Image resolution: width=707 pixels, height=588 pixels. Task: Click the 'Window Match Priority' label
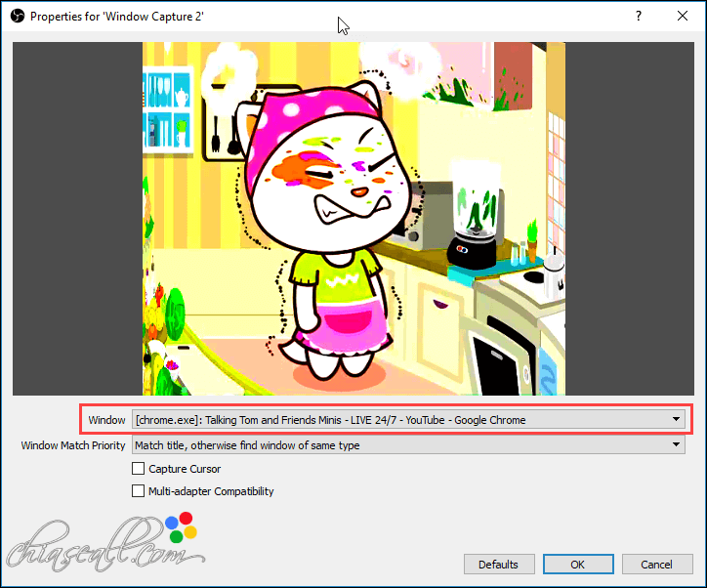pos(73,445)
